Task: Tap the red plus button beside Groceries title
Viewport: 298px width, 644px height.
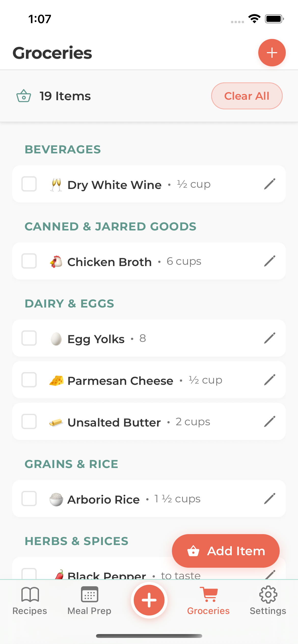Action: pyautogui.click(x=272, y=53)
